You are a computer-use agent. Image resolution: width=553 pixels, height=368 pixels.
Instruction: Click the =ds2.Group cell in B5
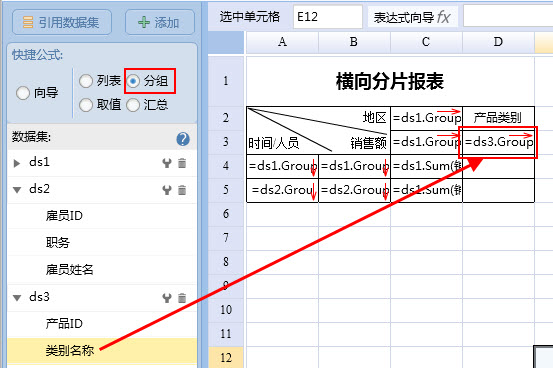(354, 190)
